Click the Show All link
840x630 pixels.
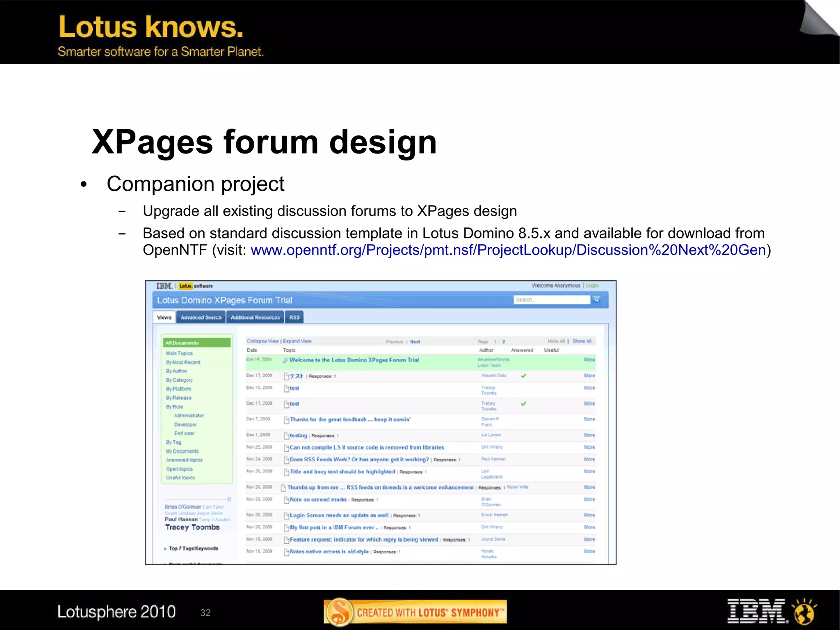coord(582,341)
